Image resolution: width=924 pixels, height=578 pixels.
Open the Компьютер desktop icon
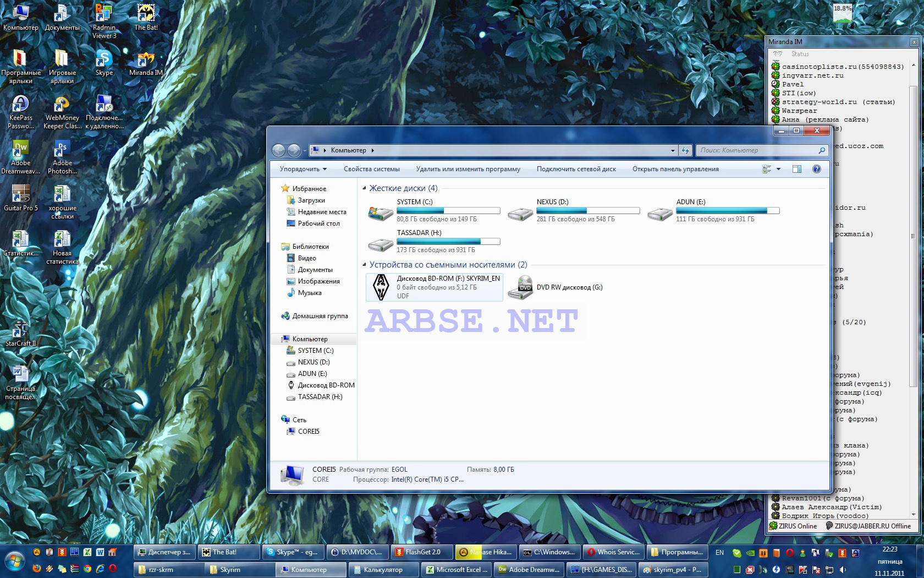tap(21, 17)
